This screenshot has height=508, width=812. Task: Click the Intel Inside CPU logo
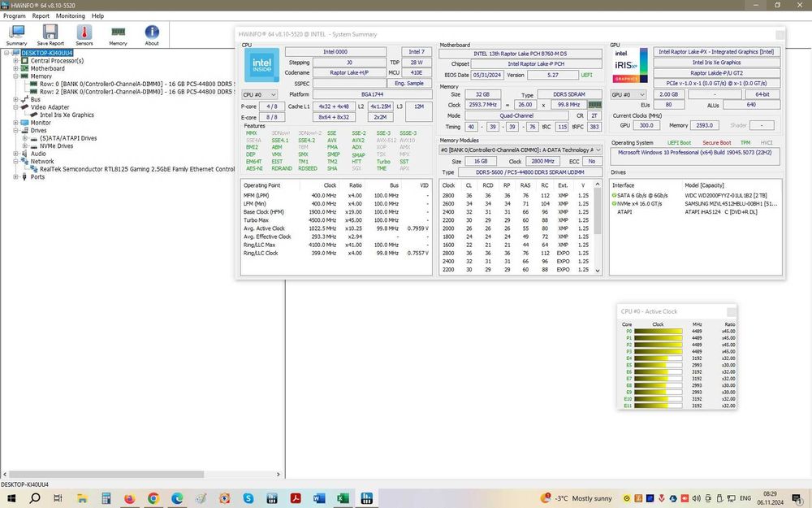(x=261, y=65)
